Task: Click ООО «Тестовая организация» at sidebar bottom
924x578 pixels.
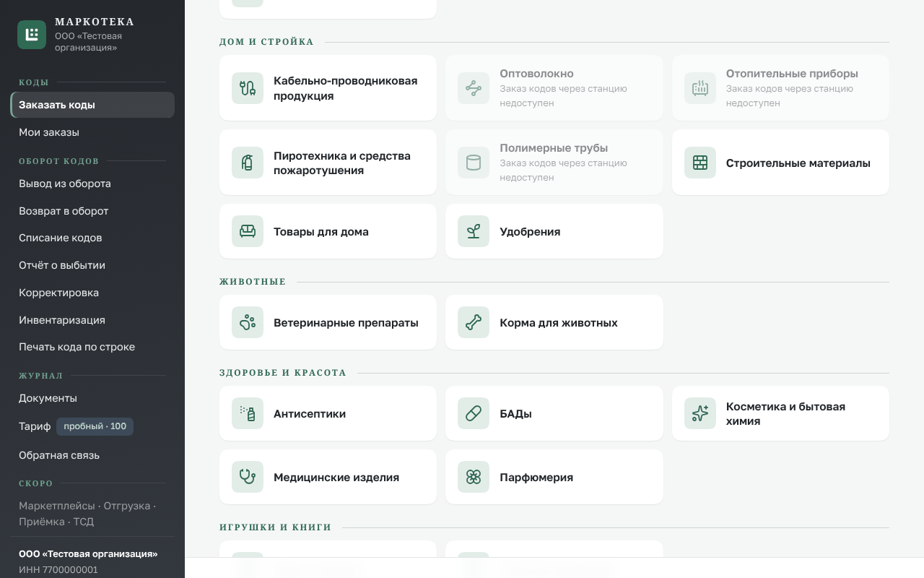Action: [x=88, y=554]
